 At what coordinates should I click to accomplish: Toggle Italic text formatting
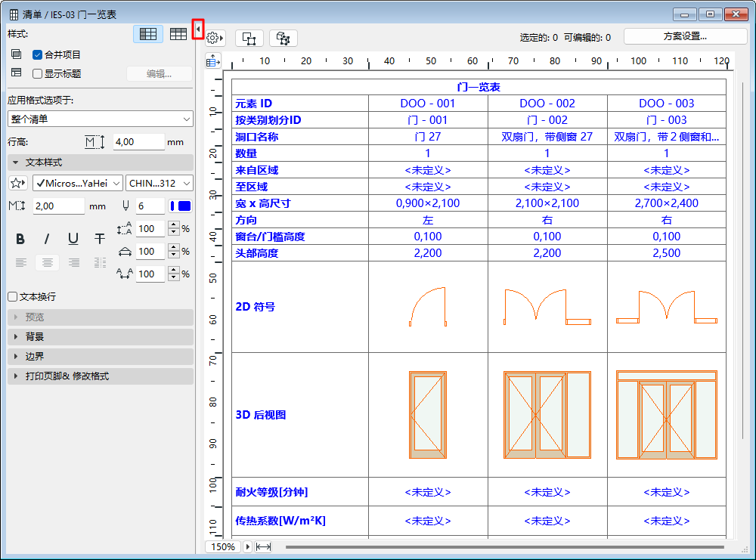[x=47, y=239]
